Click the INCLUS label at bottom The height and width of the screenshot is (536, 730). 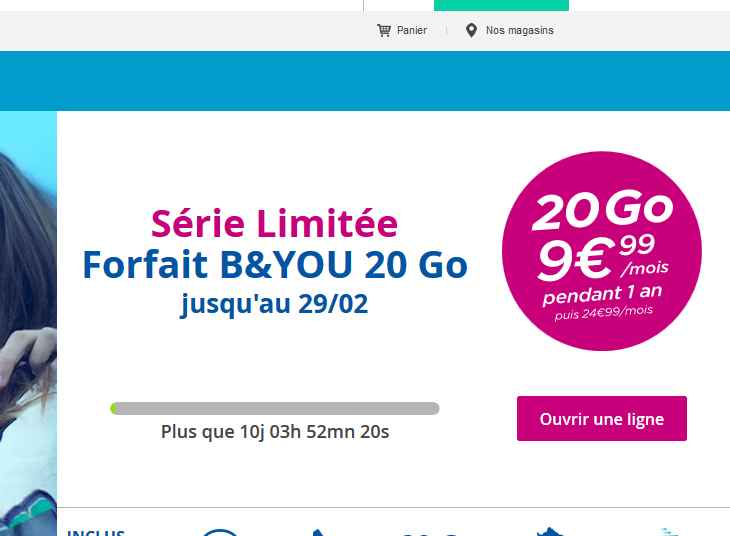95,532
